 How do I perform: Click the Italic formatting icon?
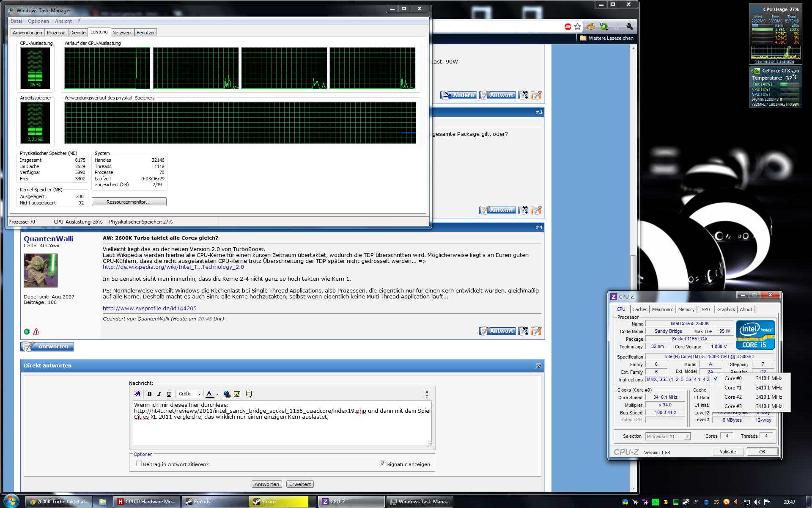(x=159, y=394)
